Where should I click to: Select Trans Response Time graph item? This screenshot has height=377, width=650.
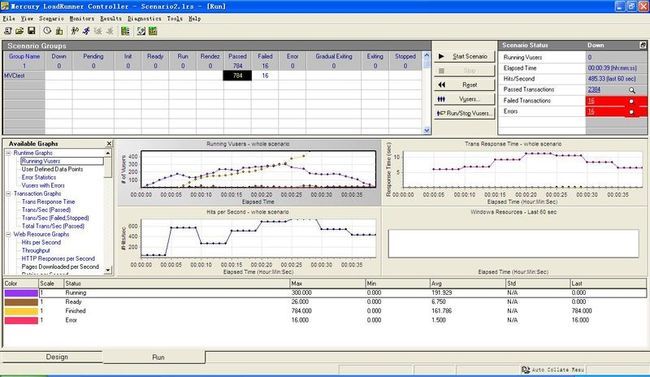pyautogui.click(x=48, y=202)
